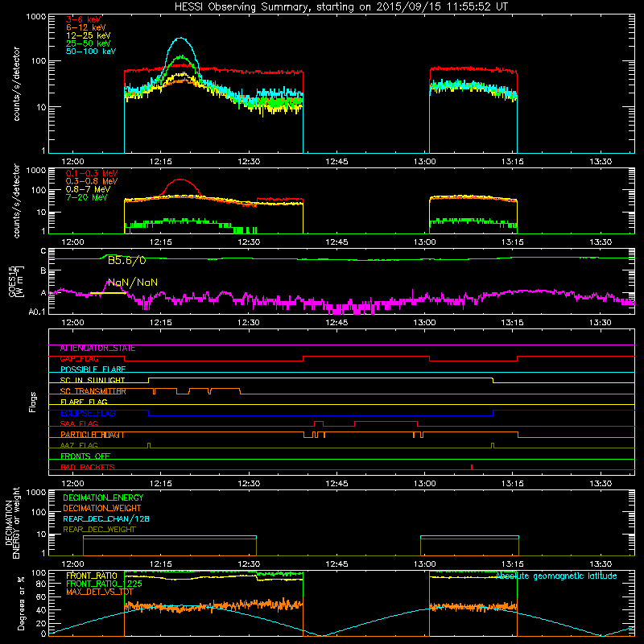Select the PARTICLE_FLAG label
This screenshot has width=644, height=644.
(92, 435)
